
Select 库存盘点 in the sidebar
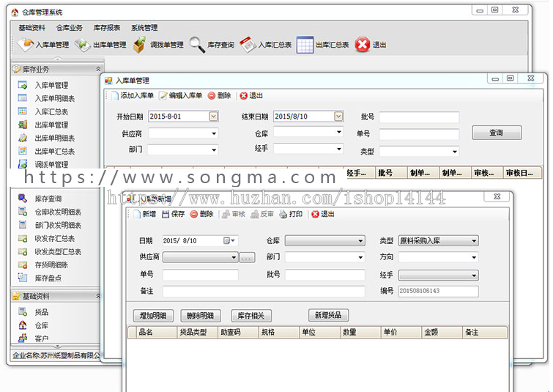click(x=48, y=278)
